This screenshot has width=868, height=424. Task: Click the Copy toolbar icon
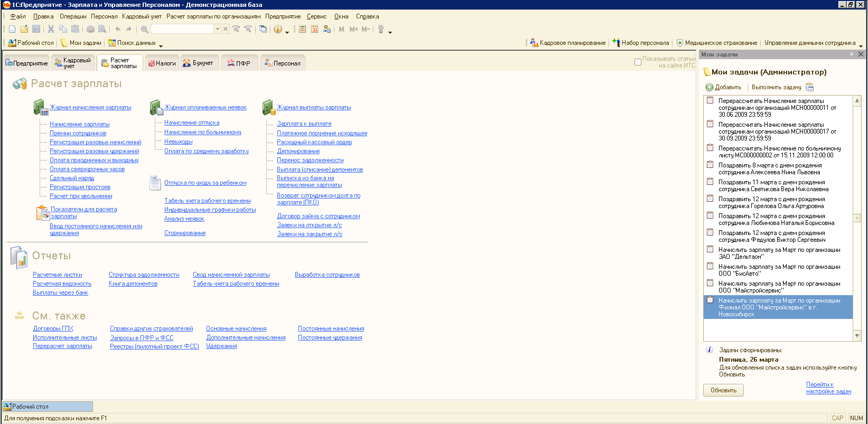pyautogui.click(x=63, y=29)
